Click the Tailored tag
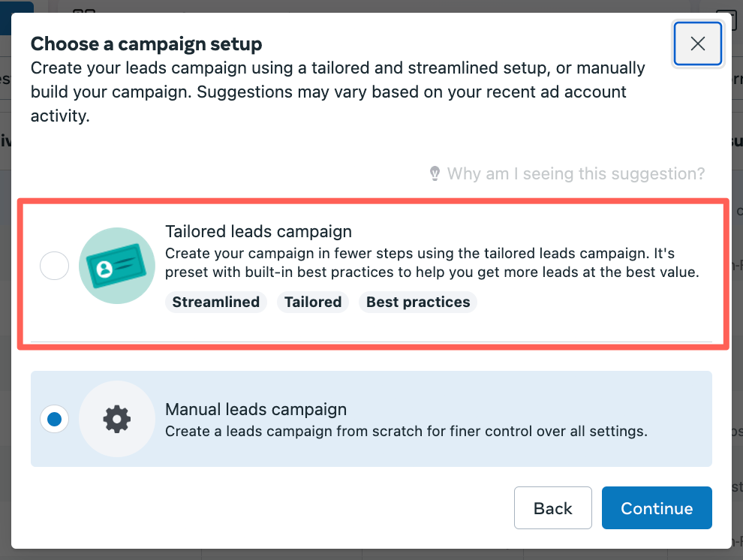 point(313,303)
